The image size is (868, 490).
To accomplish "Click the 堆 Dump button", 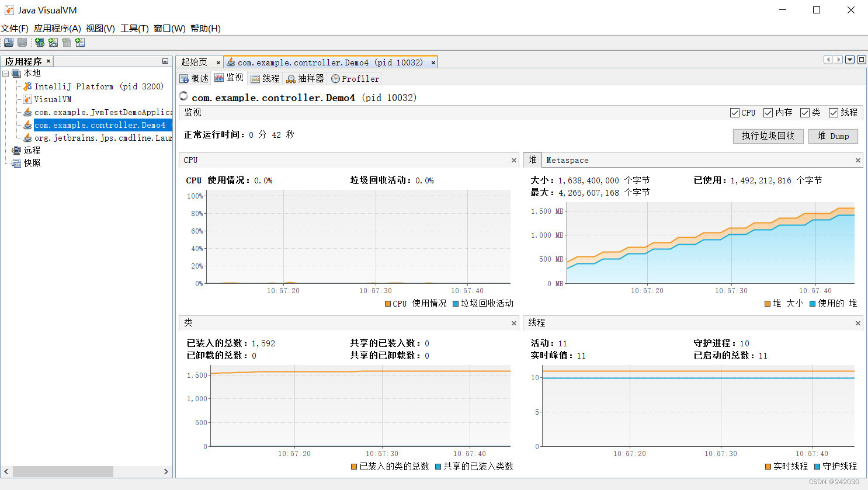I will [833, 136].
